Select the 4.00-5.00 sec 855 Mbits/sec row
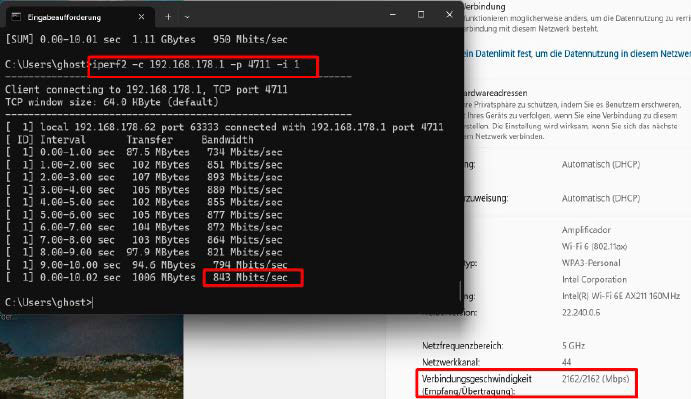The width and height of the screenshot is (691, 399). 144,202
